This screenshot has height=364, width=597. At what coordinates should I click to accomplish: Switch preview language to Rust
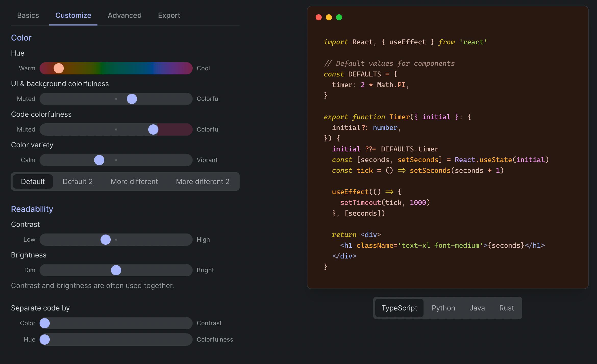pyautogui.click(x=506, y=308)
